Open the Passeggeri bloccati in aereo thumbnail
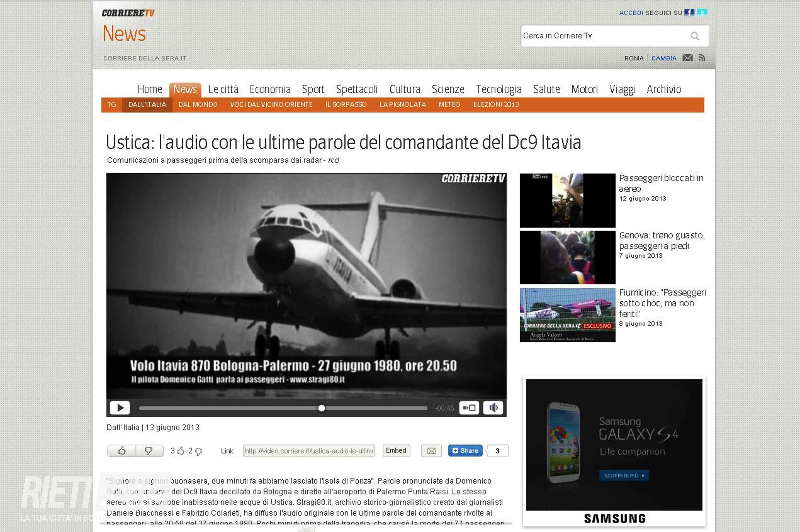 [x=567, y=200]
